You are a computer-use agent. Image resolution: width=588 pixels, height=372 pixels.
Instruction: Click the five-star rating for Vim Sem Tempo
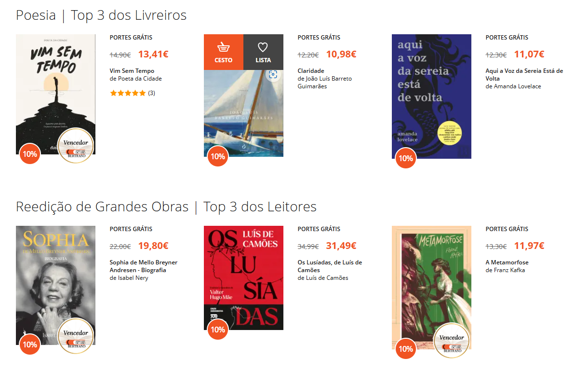point(128,93)
